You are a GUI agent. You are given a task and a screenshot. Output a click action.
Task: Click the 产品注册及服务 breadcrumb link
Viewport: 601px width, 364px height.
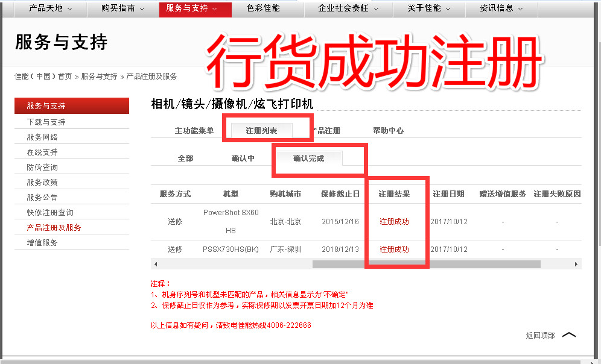point(151,77)
